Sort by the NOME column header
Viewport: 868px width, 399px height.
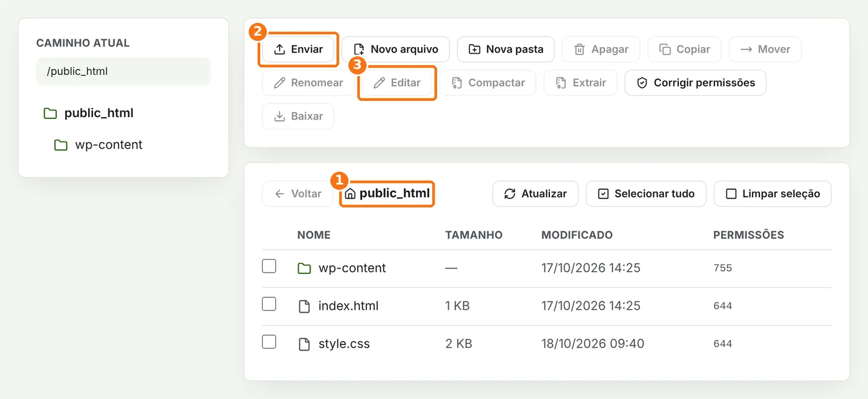(314, 235)
